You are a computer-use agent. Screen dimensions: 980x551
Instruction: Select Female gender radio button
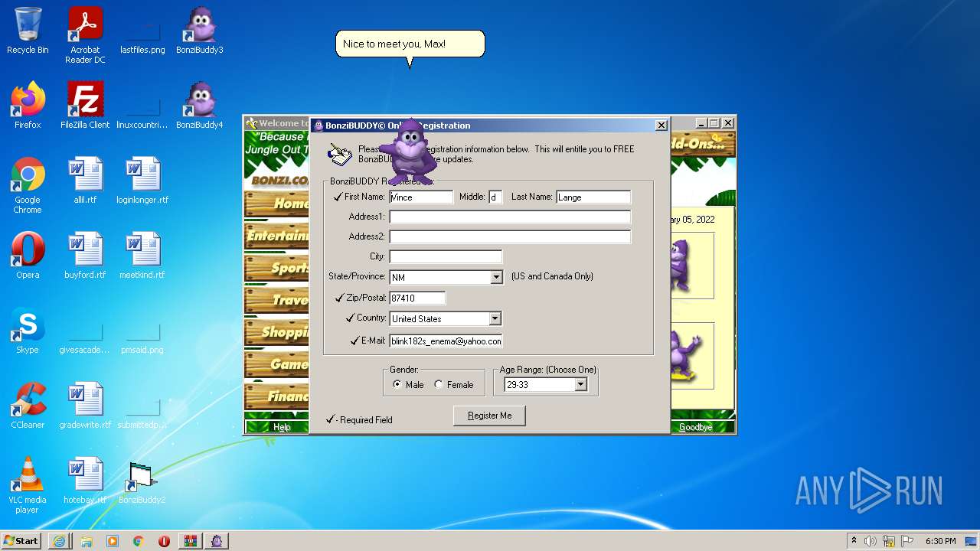coord(438,384)
